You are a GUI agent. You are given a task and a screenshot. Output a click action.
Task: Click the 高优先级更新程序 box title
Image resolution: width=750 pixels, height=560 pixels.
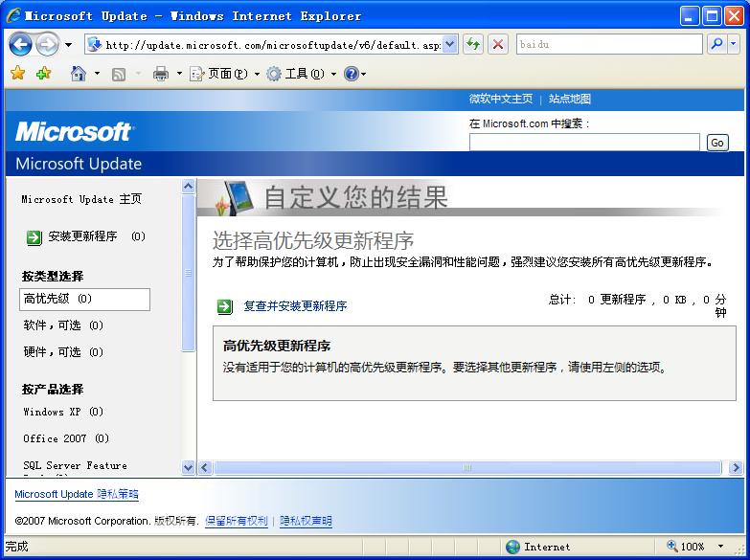pos(277,346)
